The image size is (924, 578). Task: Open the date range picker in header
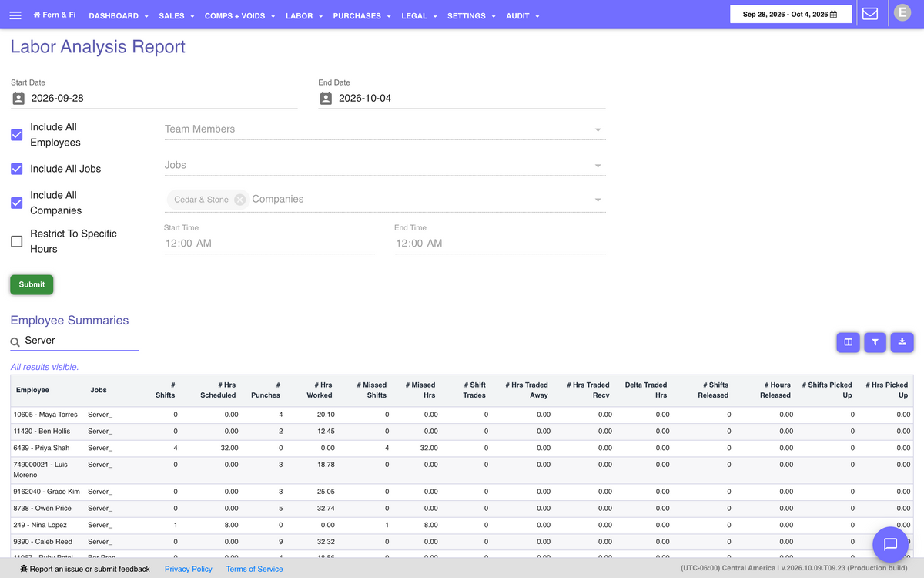click(791, 14)
